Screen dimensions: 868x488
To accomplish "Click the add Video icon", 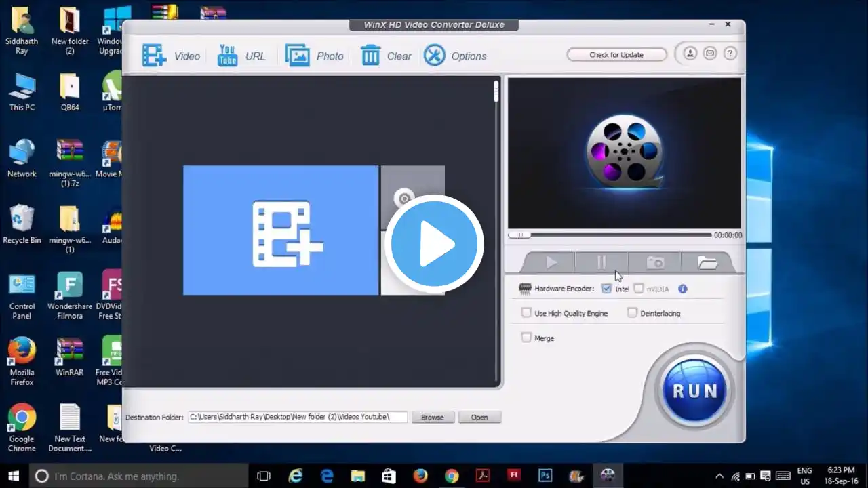I will (x=155, y=56).
